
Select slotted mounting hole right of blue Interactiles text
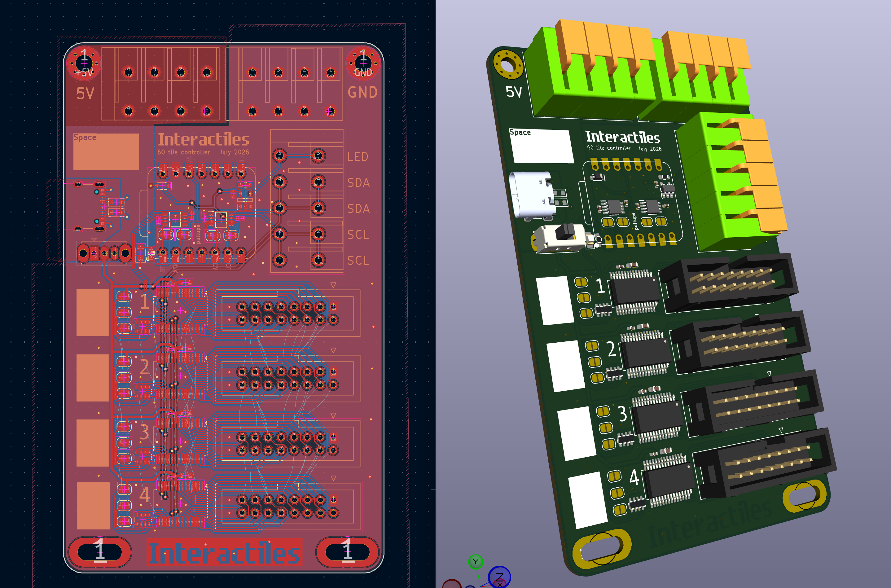point(348,552)
